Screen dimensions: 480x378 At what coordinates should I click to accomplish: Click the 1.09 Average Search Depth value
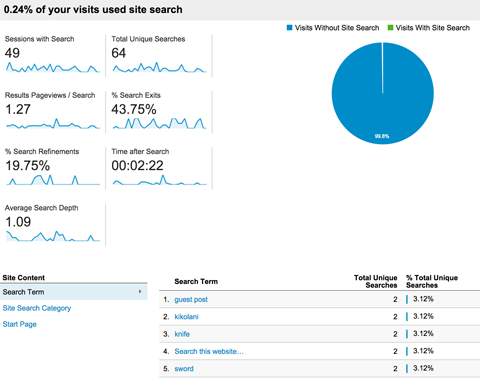(18, 222)
